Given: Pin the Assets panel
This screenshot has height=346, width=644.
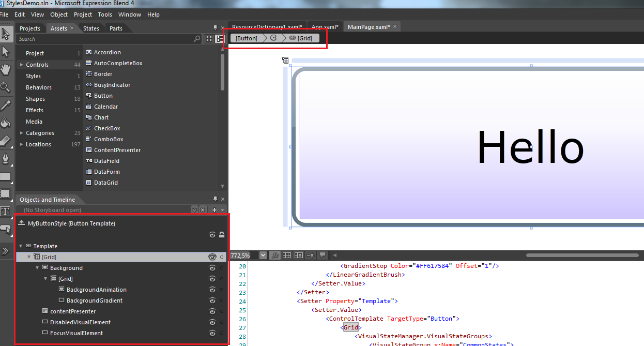Looking at the screenshot, I should (x=215, y=28).
